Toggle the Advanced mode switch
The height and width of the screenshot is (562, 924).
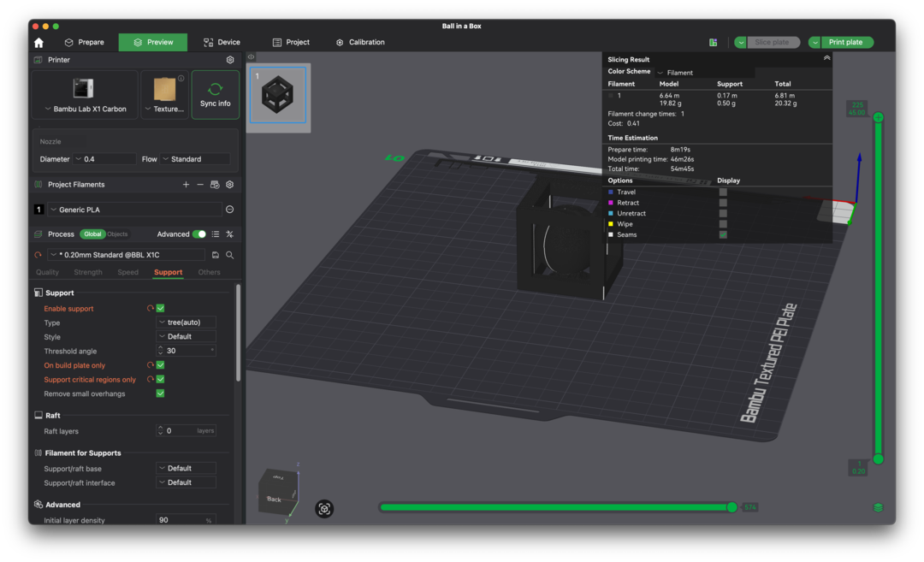199,234
